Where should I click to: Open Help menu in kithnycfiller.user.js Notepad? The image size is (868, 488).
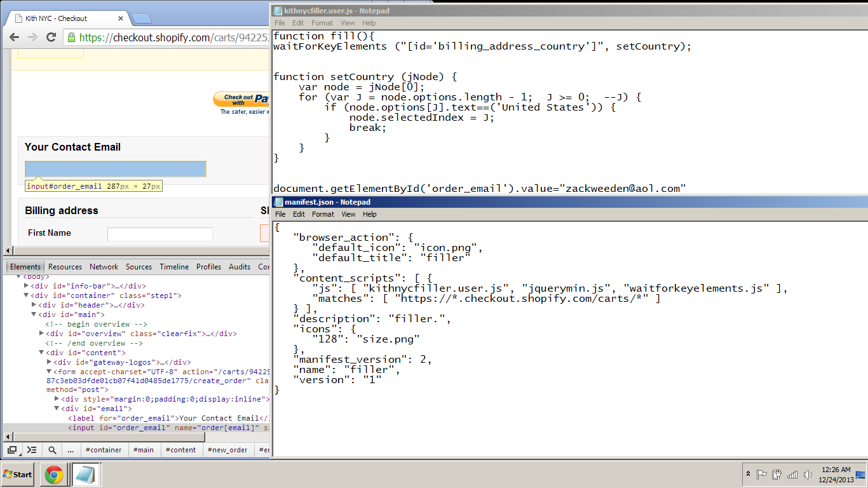[369, 23]
